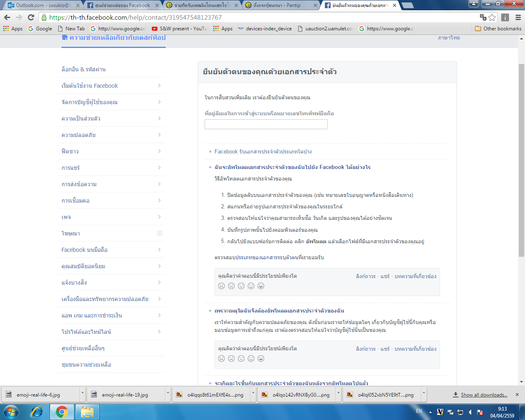This screenshot has height=420, width=525.
Task: Click 'ตรวจสอบประเภทของเอกสารระบุตัวตนที่เรายอมรับ' link
Action: (269, 257)
